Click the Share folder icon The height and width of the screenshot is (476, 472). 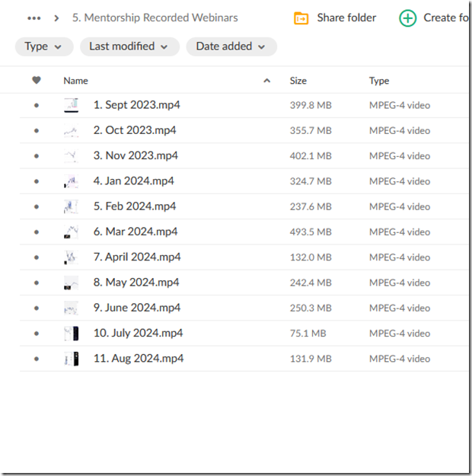[301, 18]
